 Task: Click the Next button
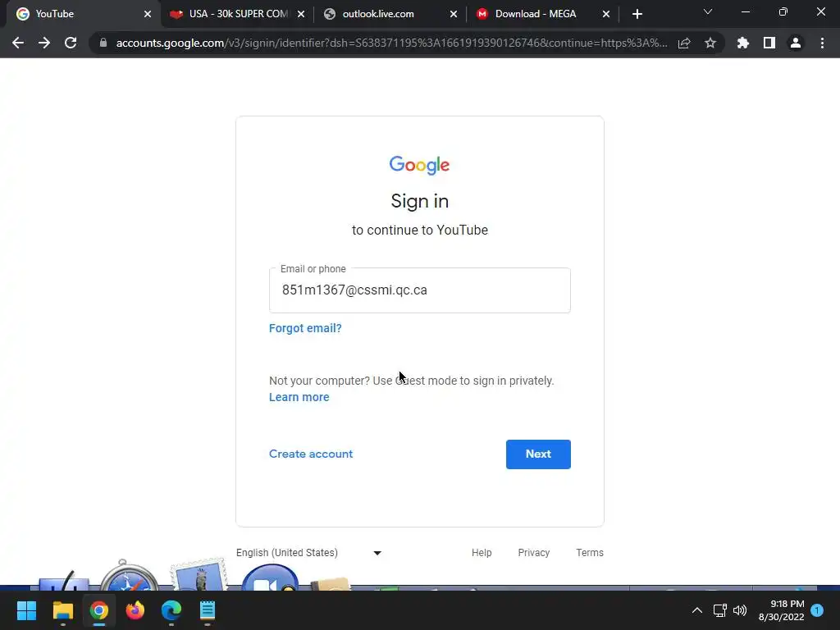point(538,454)
